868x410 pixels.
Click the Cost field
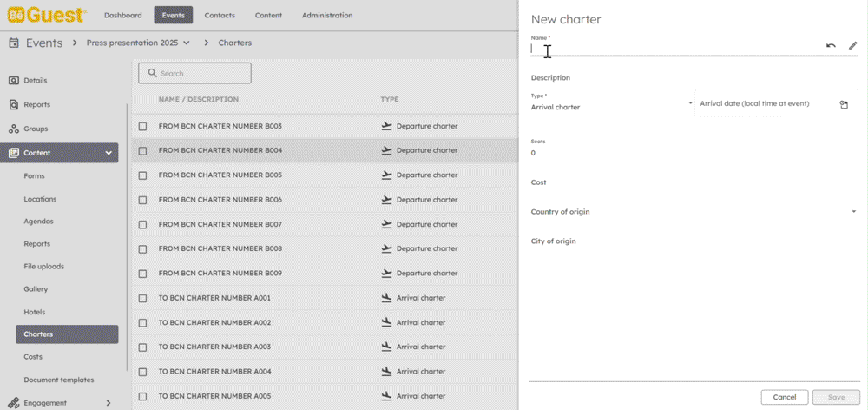pos(694,182)
